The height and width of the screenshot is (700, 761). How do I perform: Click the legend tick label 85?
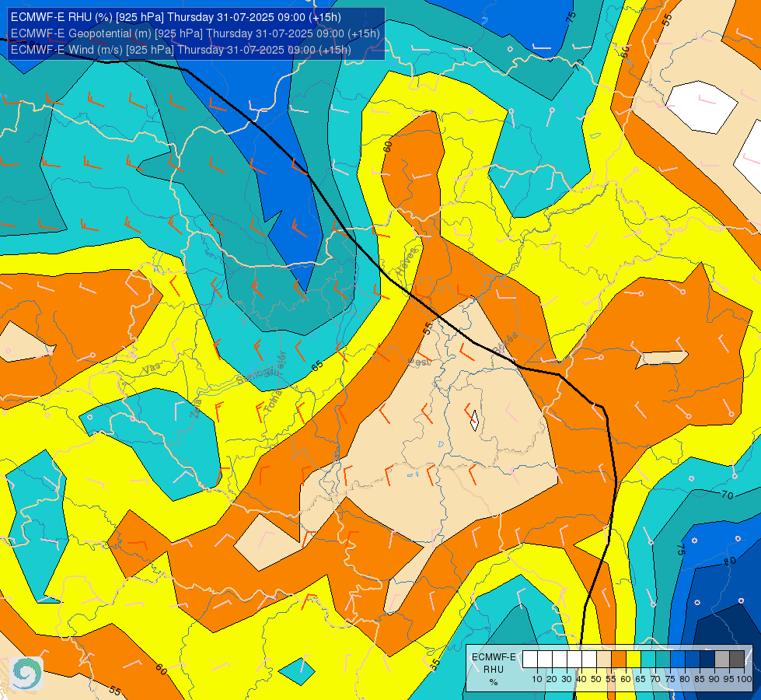(x=700, y=679)
